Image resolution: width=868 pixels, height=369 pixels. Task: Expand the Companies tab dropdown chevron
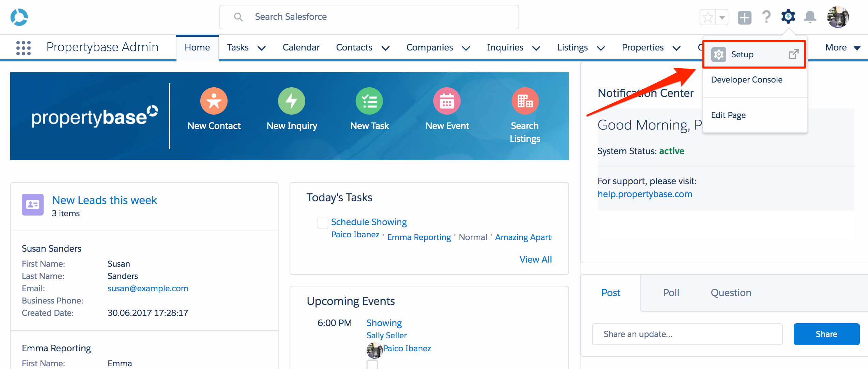click(x=466, y=48)
